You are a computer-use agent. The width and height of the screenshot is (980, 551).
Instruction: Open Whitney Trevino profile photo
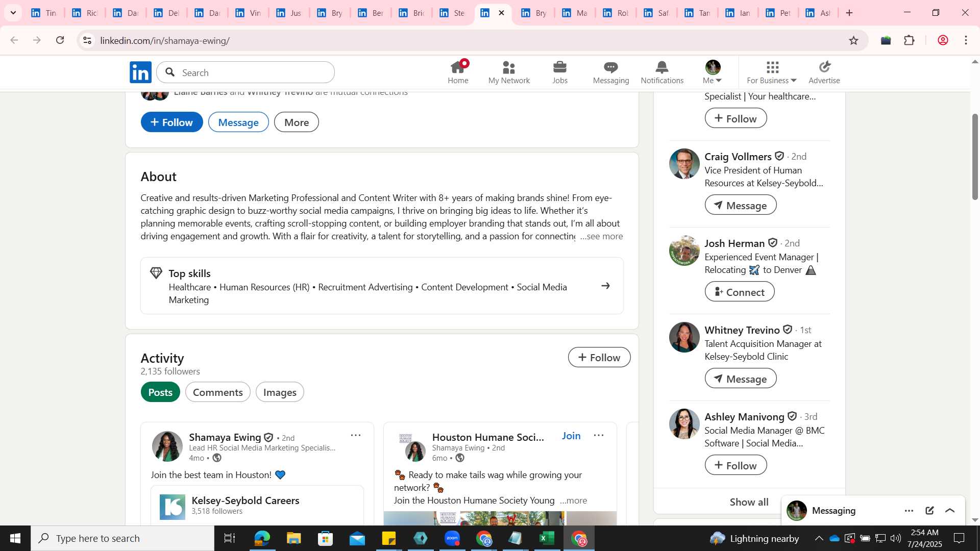(x=684, y=337)
